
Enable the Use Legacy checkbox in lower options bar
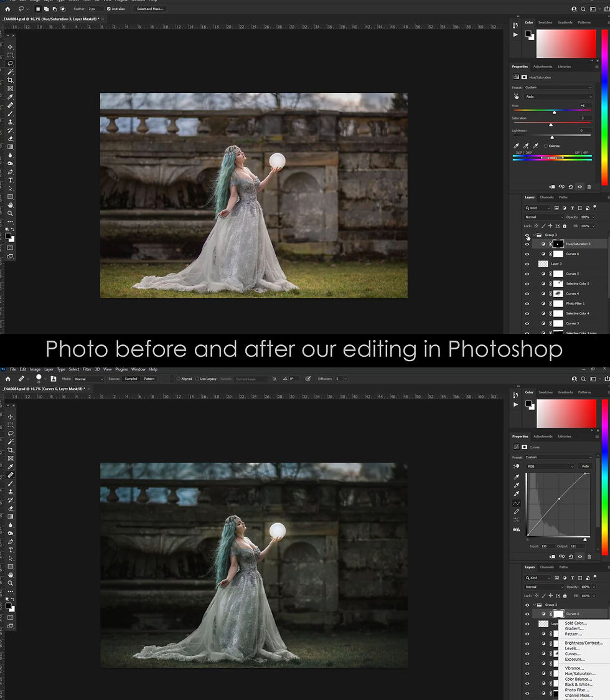click(197, 379)
